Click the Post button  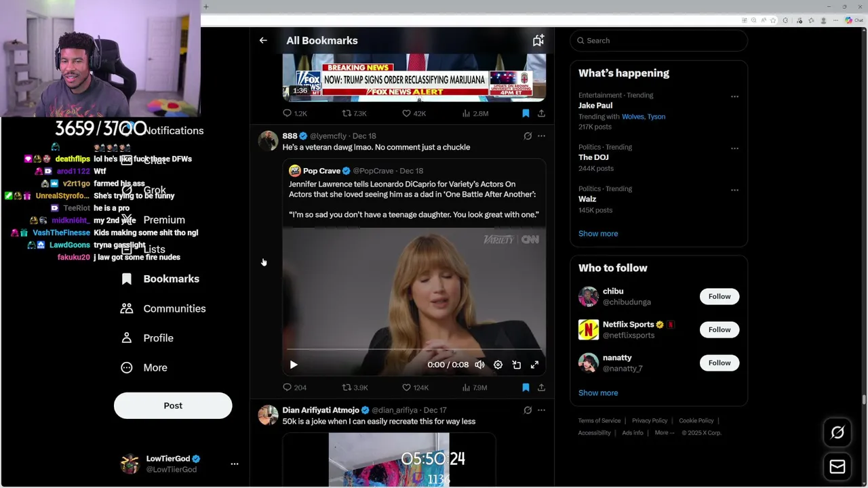[173, 405]
